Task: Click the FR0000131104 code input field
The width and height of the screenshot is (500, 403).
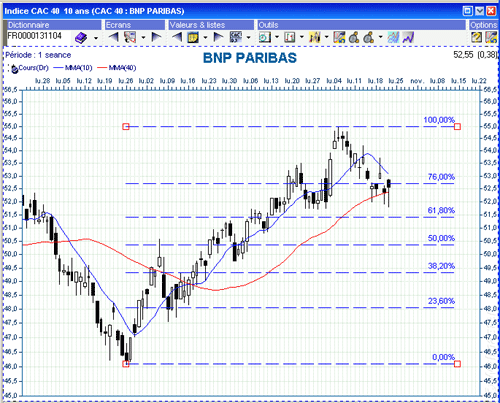Action: point(37,36)
